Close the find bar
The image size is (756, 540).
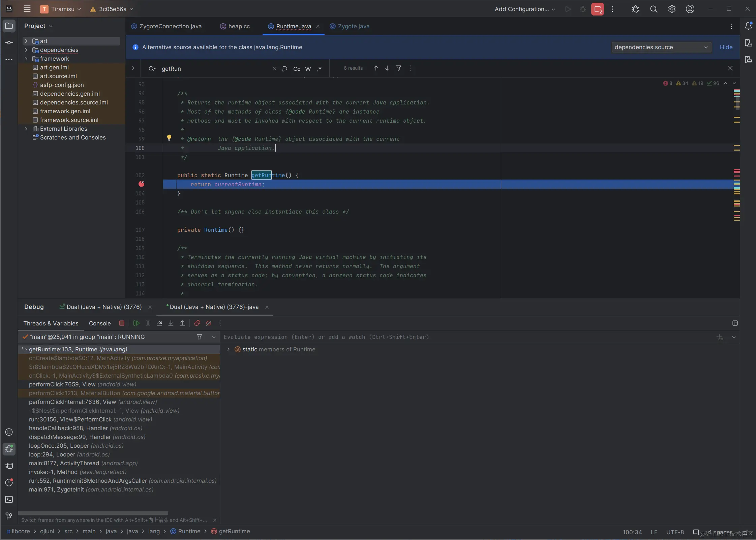pyautogui.click(x=730, y=68)
